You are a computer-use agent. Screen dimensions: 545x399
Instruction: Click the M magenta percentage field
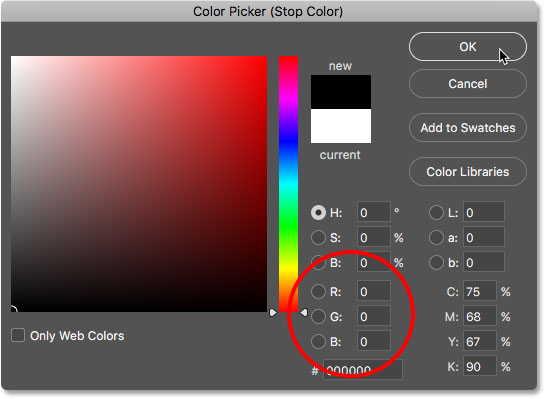(x=480, y=316)
